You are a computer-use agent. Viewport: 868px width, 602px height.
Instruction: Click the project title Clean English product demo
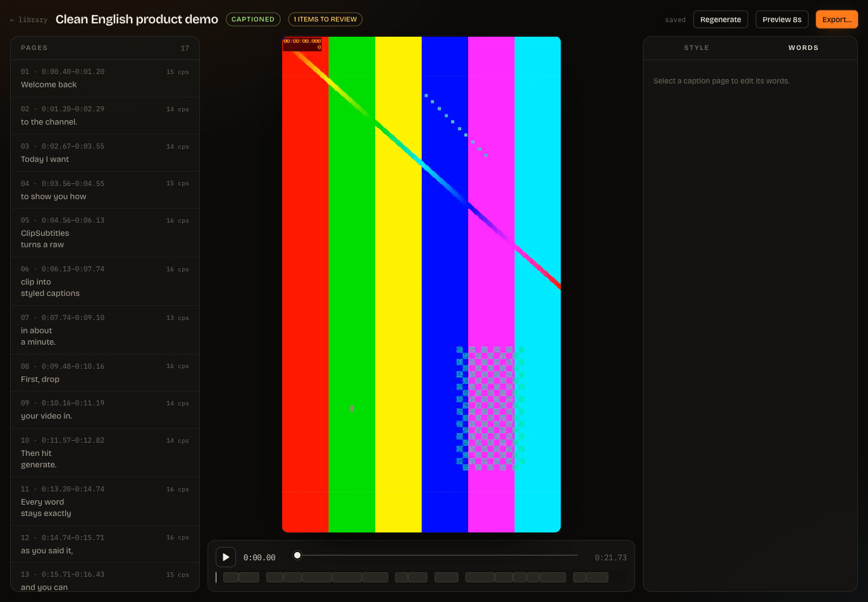pos(137,20)
